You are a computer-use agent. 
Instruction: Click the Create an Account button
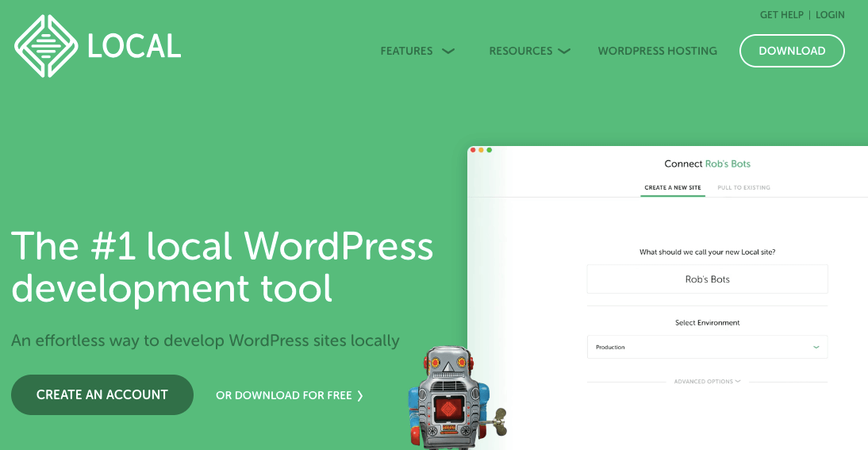coord(102,394)
